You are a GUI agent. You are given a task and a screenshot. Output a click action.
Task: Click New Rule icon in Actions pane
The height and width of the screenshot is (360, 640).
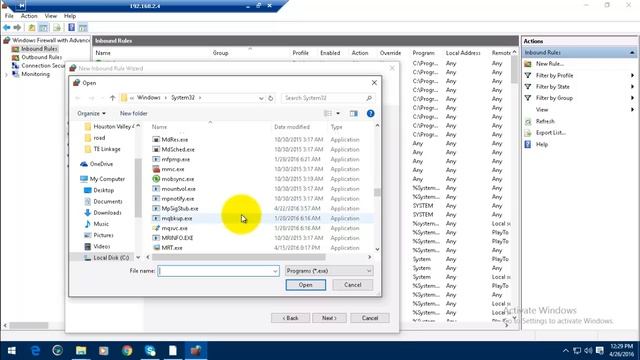pyautogui.click(x=528, y=64)
